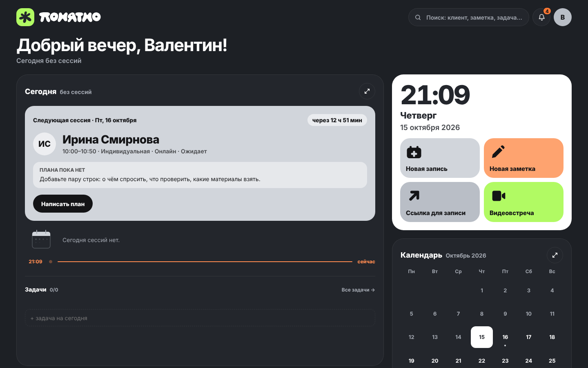
Task: Select October 15 in calendar
Action: pos(482,337)
